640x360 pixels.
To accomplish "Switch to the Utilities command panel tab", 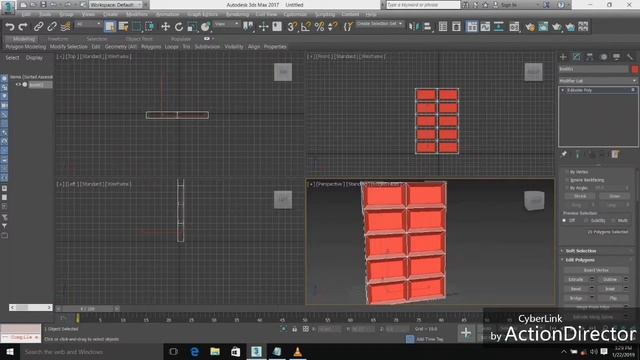I will 630,57.
